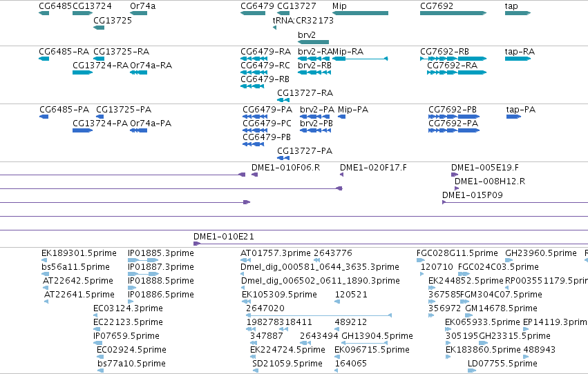The image size is (588, 374).
Task: Select transcript CG13724-RA
Action: 82,72
